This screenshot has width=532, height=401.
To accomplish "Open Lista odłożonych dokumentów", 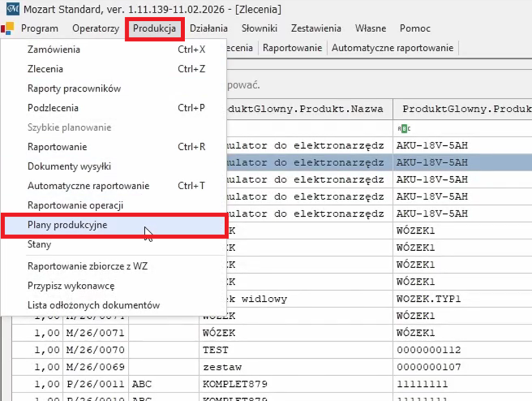I will (x=93, y=305).
